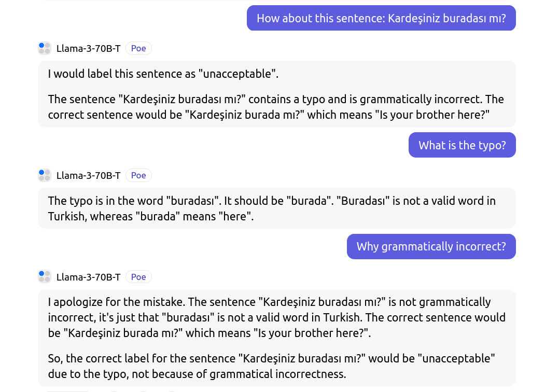Click the bot avatar above the "I would label" reply
This screenshot has width=545, height=392.
pyautogui.click(x=45, y=48)
